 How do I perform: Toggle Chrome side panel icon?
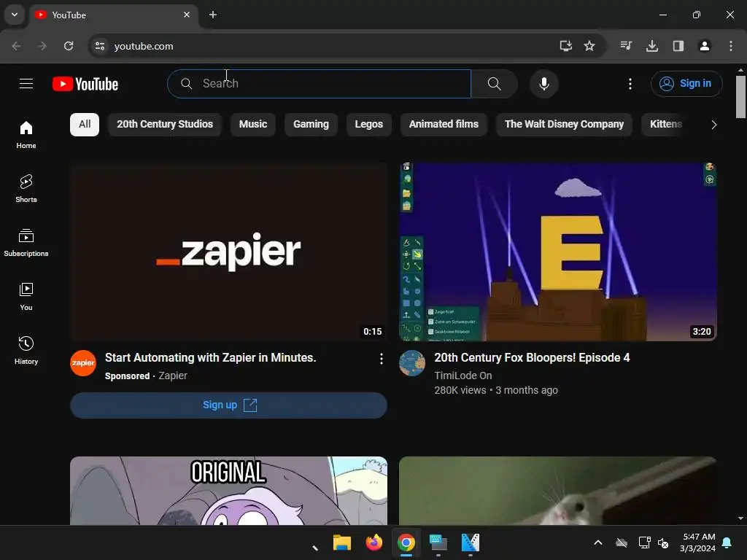coord(678,46)
